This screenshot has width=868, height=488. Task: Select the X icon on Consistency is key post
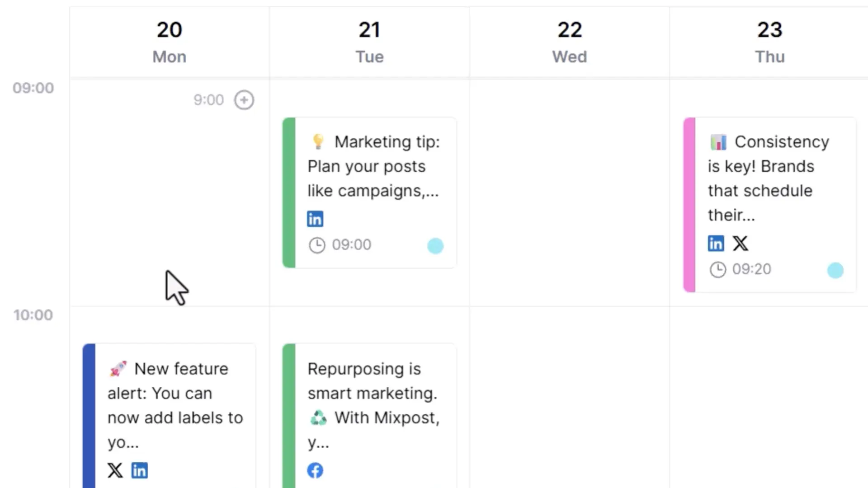tap(741, 243)
